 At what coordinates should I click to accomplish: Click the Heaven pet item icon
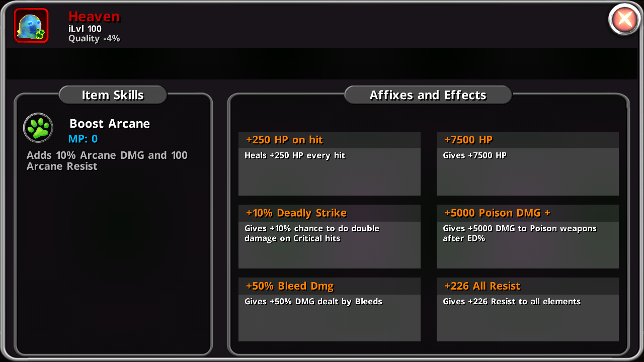pyautogui.click(x=31, y=26)
